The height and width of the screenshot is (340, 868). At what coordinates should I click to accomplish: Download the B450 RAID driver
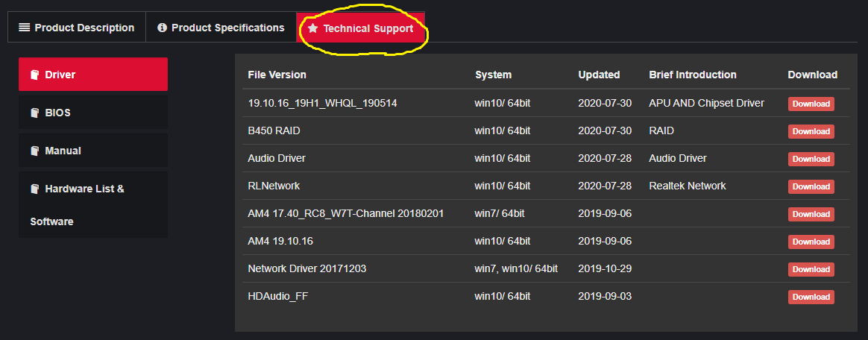[x=811, y=131]
